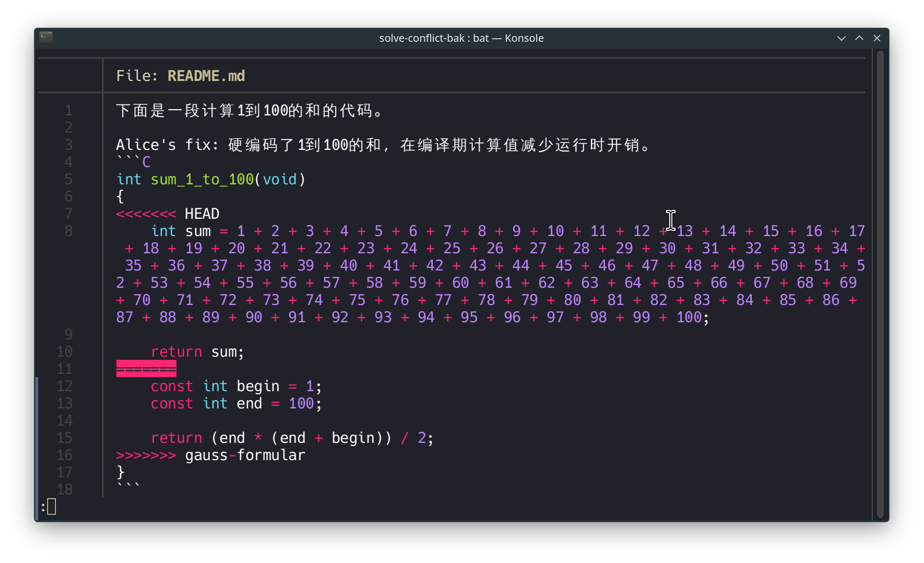This screenshot has height=563, width=924.
Task: Close the Konsole window
Action: click(878, 38)
